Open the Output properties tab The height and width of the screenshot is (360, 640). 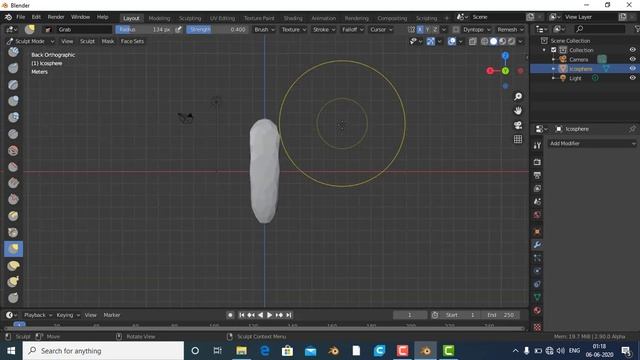click(537, 176)
